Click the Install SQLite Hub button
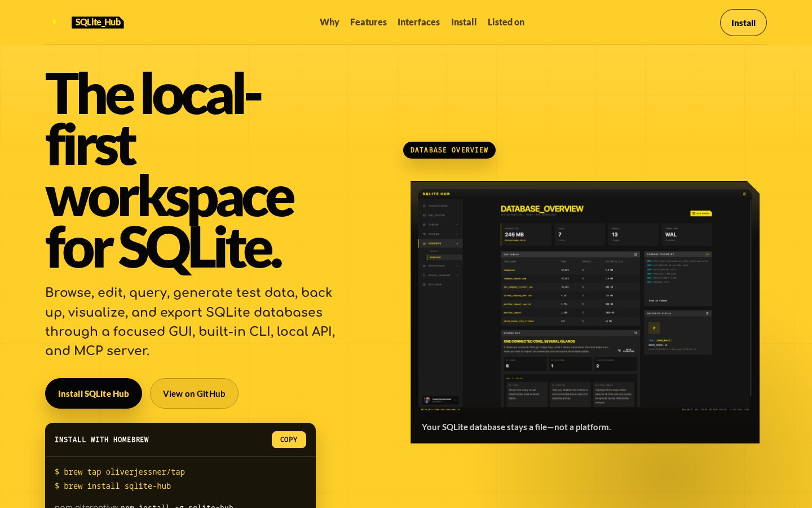The image size is (812, 508). [94, 393]
